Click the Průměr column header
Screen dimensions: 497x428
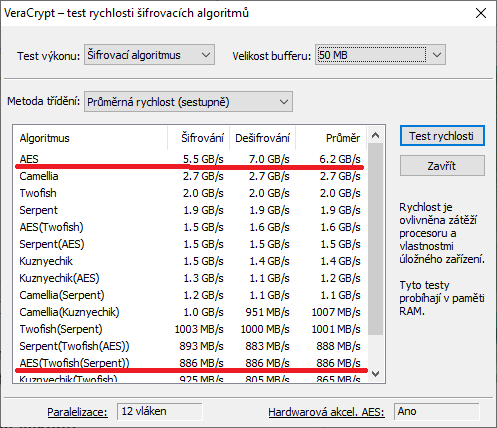[331, 138]
